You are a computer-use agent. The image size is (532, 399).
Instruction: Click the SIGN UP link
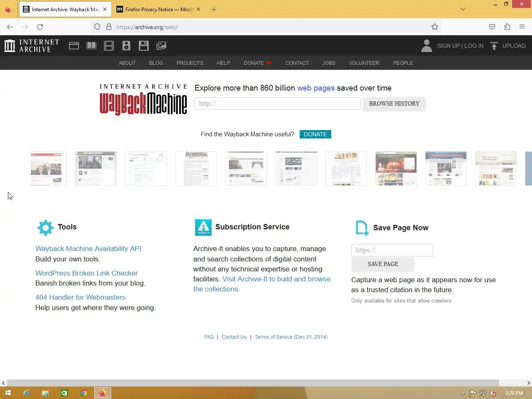click(448, 46)
